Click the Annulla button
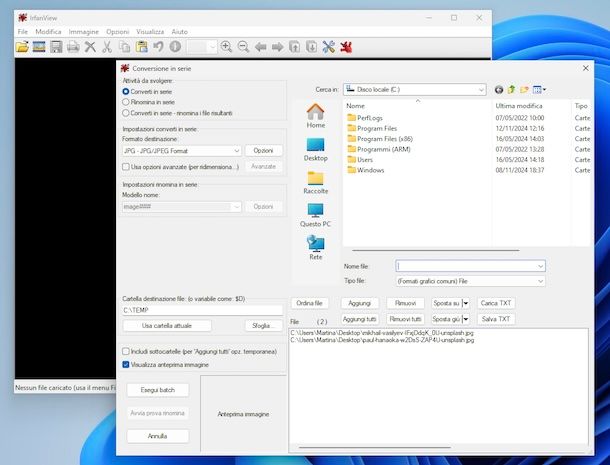This screenshot has height=465, width=610. (x=158, y=436)
